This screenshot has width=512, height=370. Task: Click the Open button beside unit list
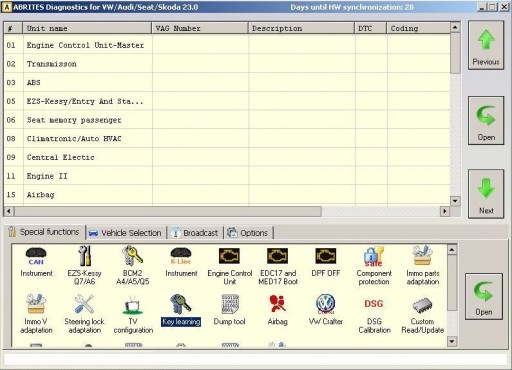click(486, 121)
